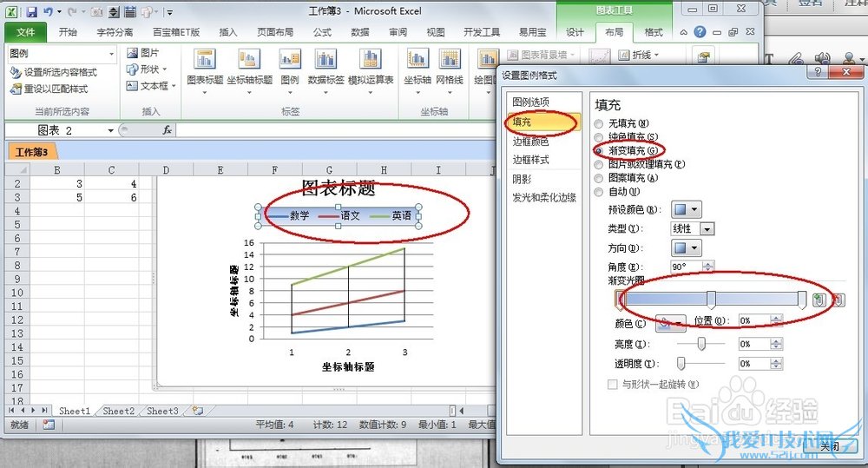Screen dimensions: 868x468
Task: Switch to the Design (设计) chart tab
Action: (x=575, y=32)
